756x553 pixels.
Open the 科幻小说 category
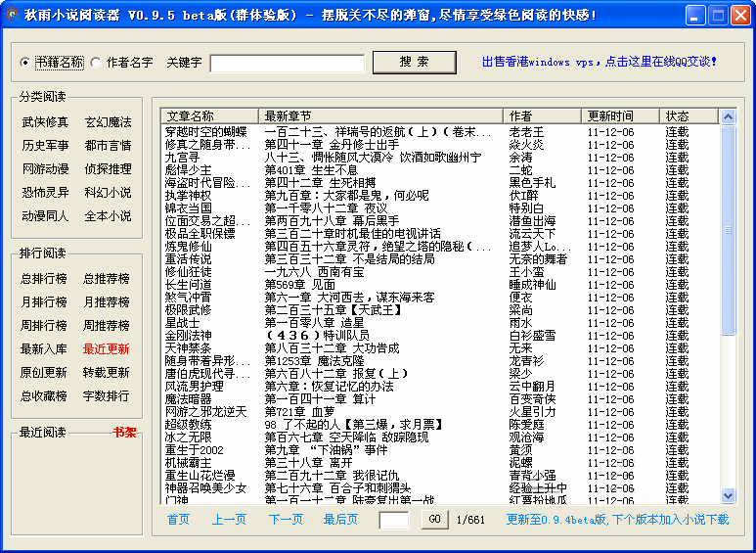(x=108, y=193)
